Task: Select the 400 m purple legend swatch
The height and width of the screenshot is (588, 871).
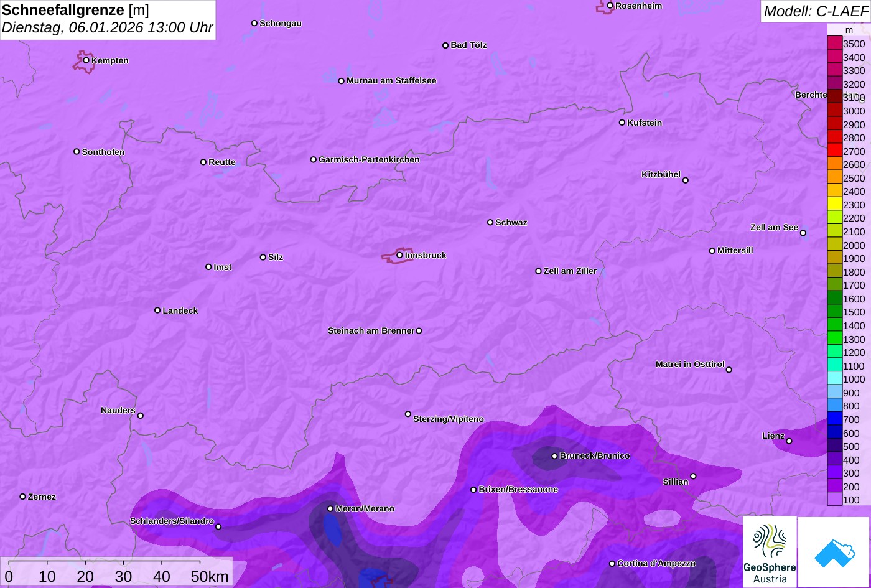Action: (834, 459)
